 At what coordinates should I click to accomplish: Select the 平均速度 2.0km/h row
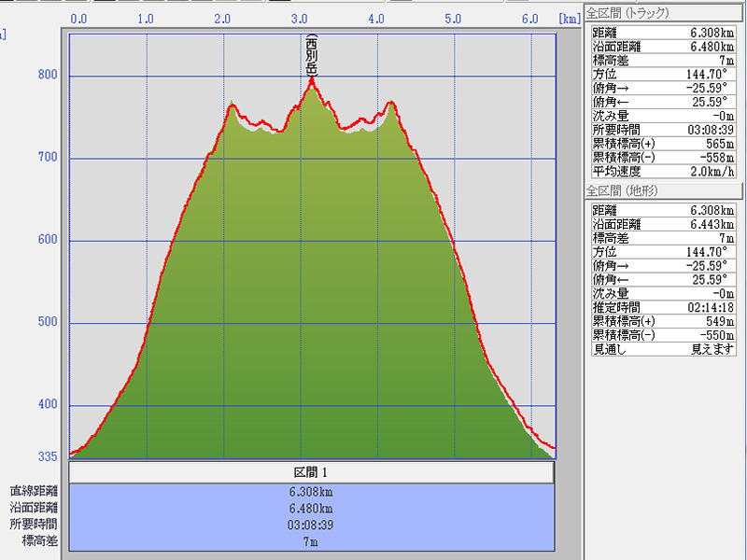coord(665,172)
